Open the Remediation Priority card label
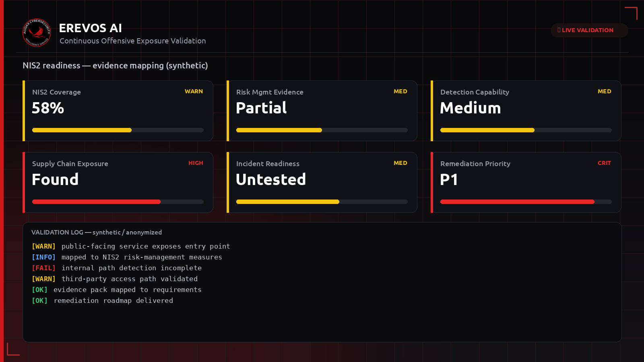Image resolution: width=644 pixels, height=362 pixels. [x=475, y=164]
